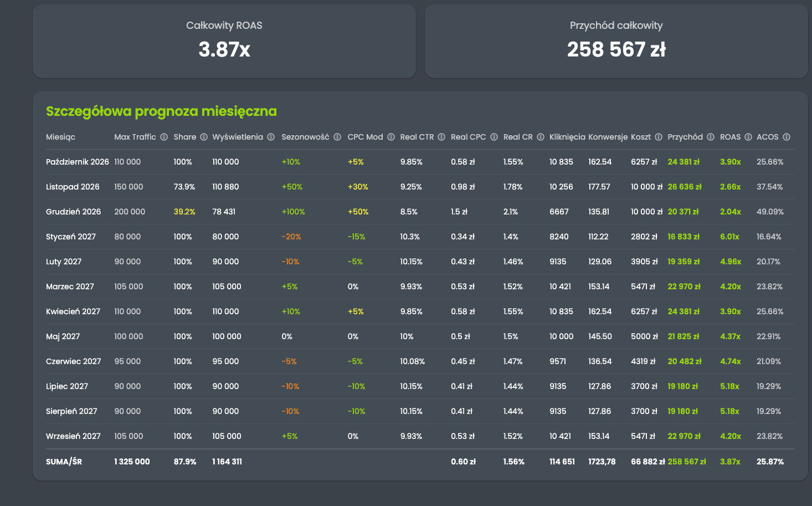Click the Czerwiec 2027 month cell
The width and height of the screenshot is (812, 506).
[74, 361]
